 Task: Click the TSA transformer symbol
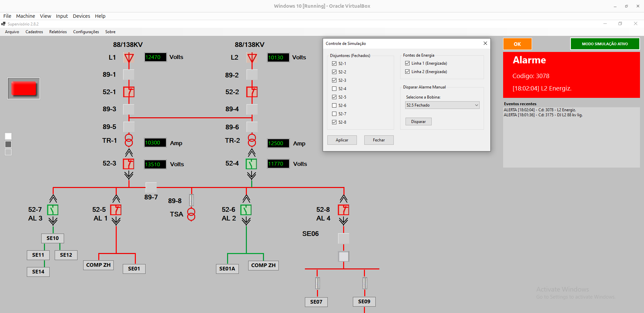[191, 214]
